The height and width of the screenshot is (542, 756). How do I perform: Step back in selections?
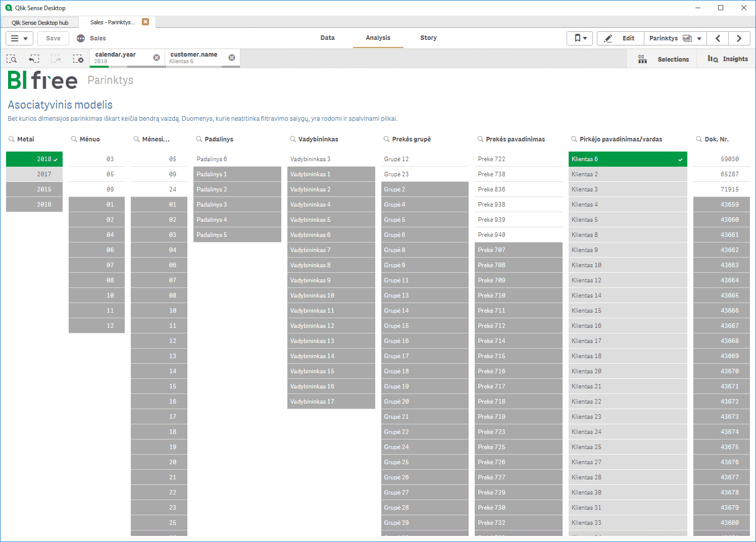click(34, 59)
